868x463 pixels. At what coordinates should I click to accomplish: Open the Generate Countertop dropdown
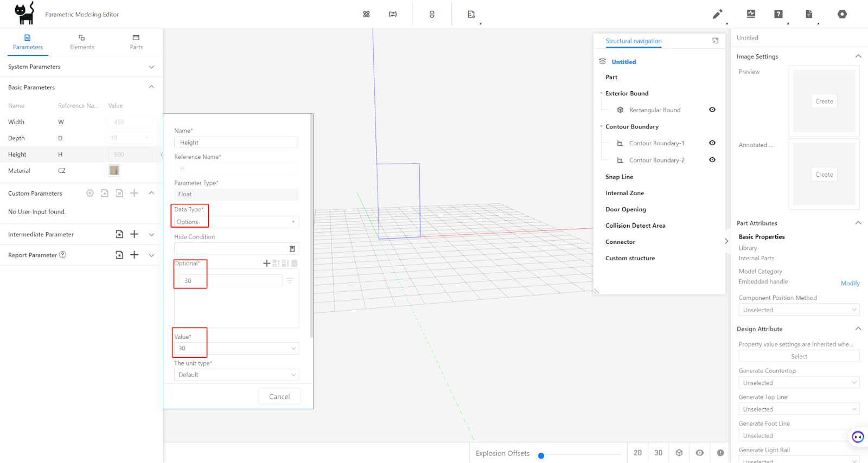click(799, 383)
